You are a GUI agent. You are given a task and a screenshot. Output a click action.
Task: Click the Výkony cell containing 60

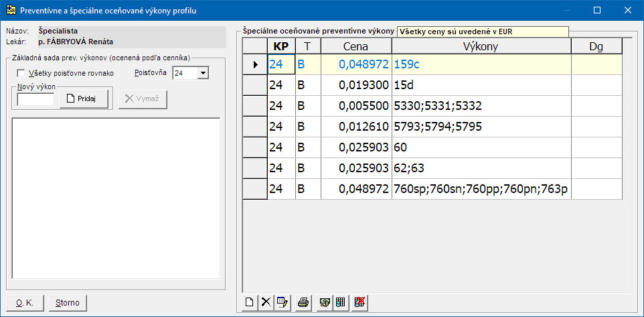pos(481,147)
